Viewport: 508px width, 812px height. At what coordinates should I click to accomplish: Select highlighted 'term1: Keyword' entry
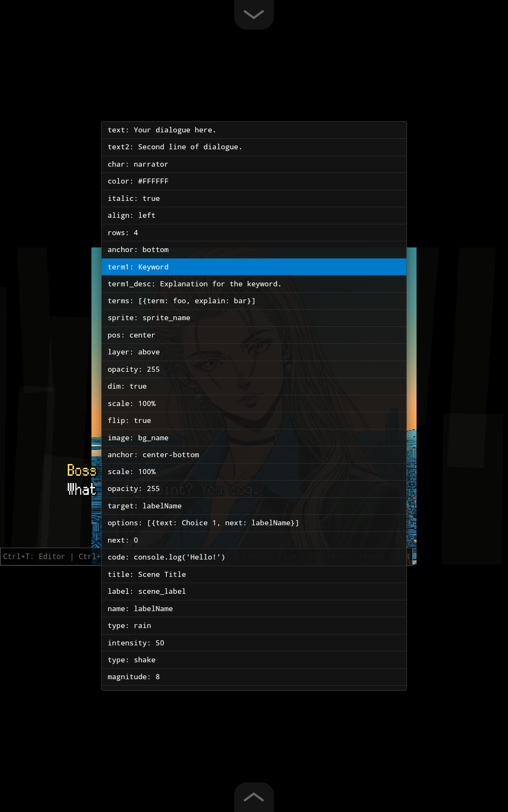coord(254,267)
